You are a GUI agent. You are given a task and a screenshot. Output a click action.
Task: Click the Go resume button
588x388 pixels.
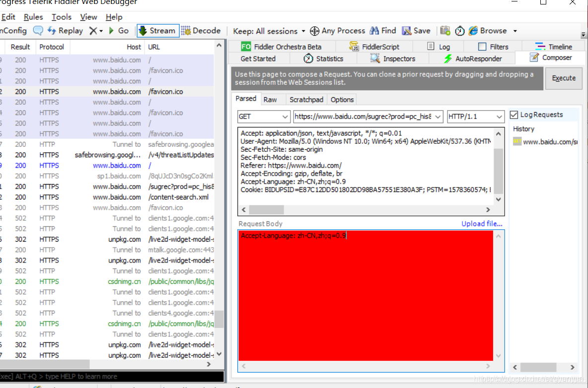tap(119, 31)
